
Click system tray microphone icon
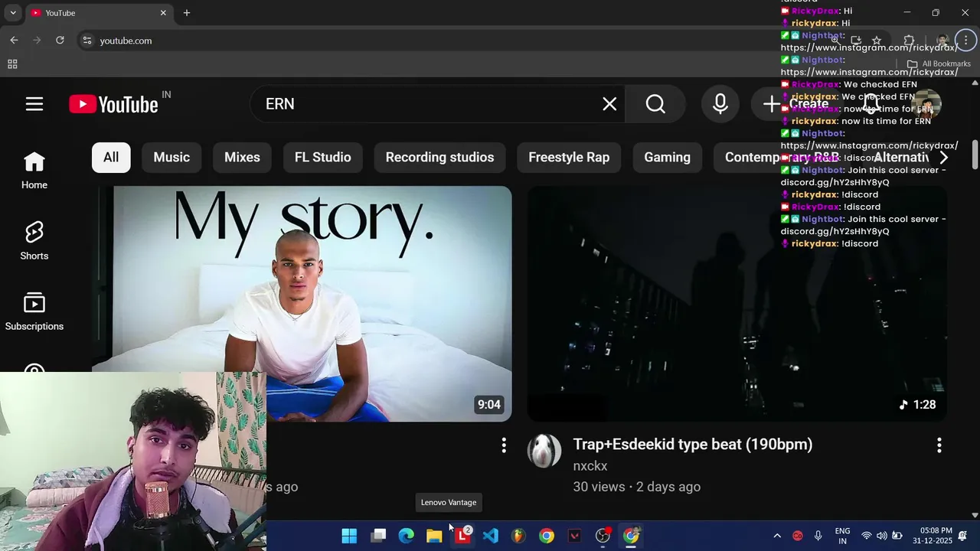point(818,536)
